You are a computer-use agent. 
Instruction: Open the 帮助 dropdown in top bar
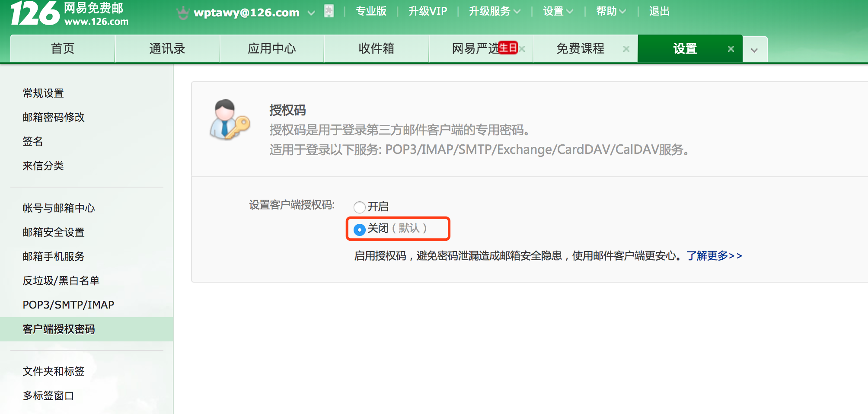pos(611,11)
